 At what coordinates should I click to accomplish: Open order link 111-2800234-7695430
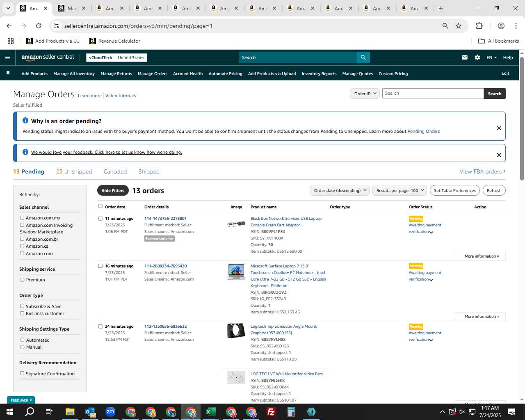(x=165, y=266)
